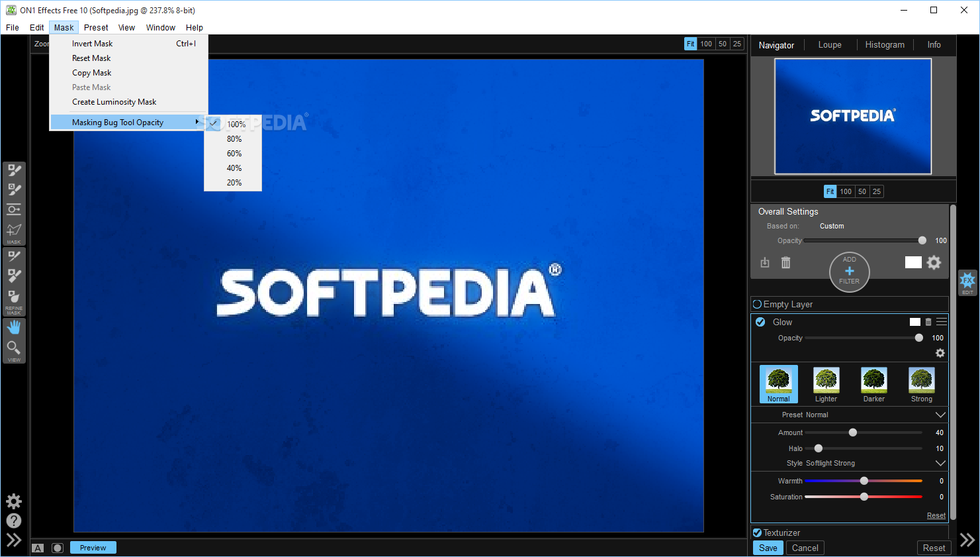
Task: Select the Chisel Mask tool
Action: (14, 276)
